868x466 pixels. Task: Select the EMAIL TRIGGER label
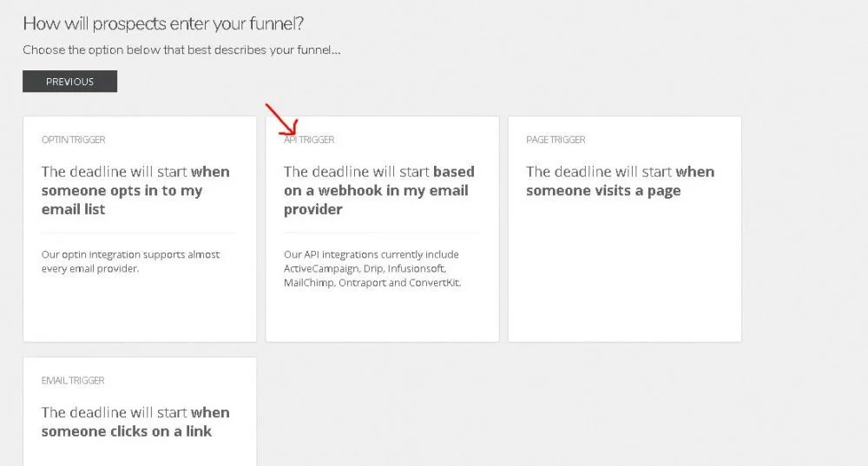pos(73,381)
